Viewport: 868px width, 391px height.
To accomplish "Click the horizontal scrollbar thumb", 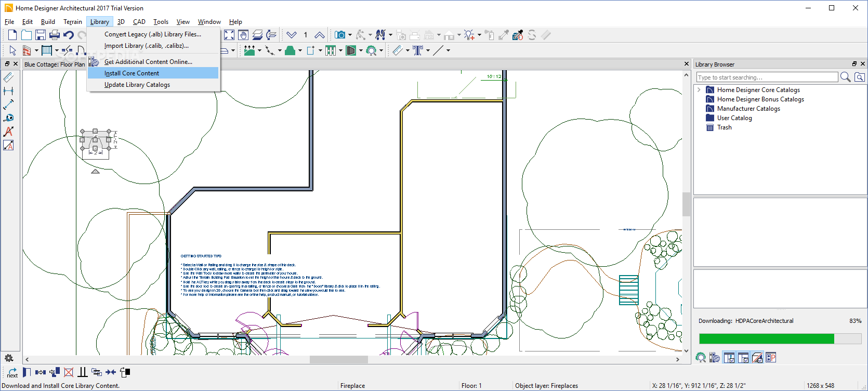I will [339, 359].
